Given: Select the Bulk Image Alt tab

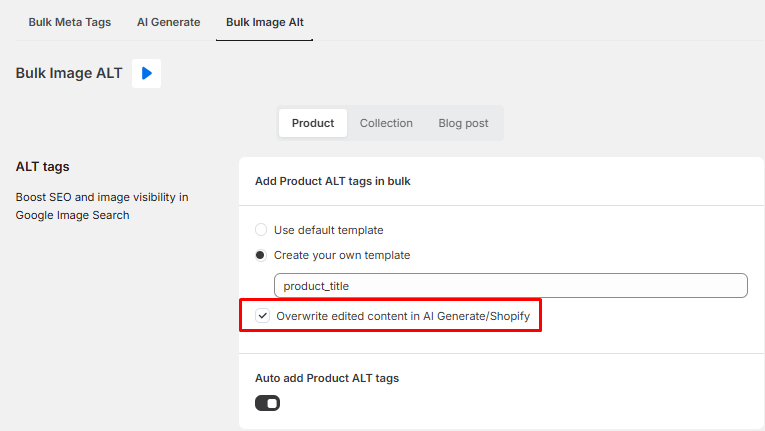Looking at the screenshot, I should (264, 21).
